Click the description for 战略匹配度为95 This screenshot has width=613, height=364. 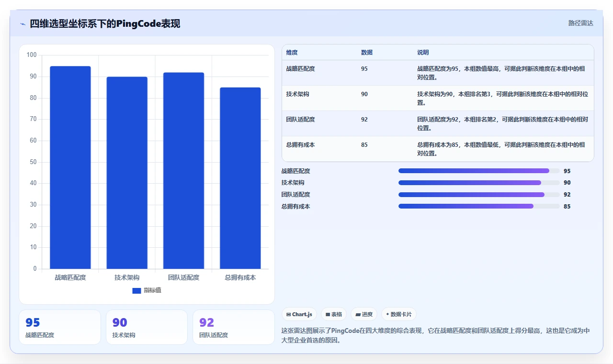501,73
